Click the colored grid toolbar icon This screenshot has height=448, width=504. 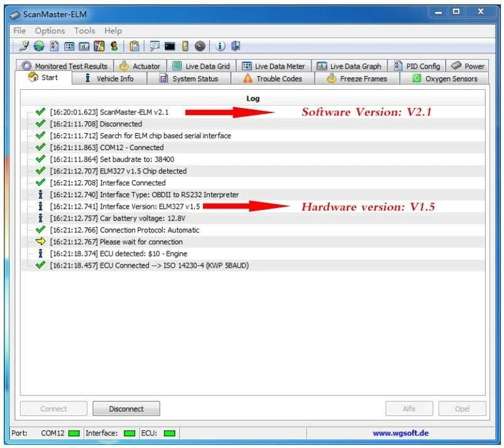click(69, 46)
